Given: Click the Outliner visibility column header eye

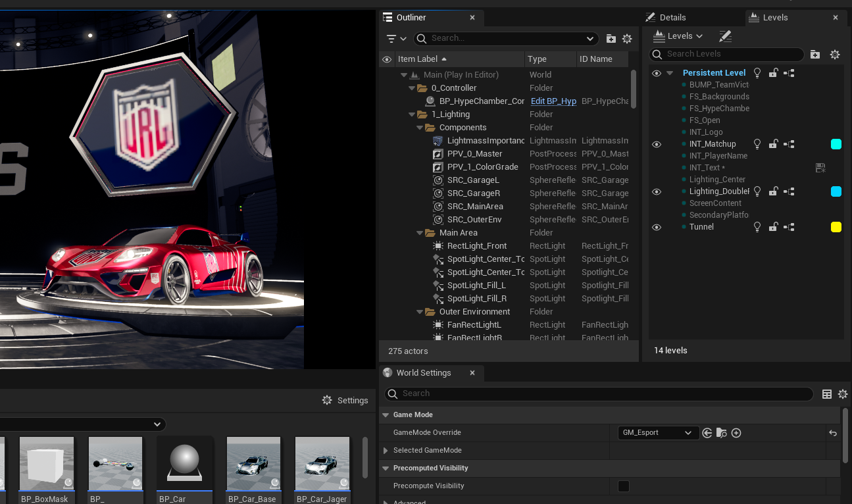Looking at the screenshot, I should [x=387, y=59].
